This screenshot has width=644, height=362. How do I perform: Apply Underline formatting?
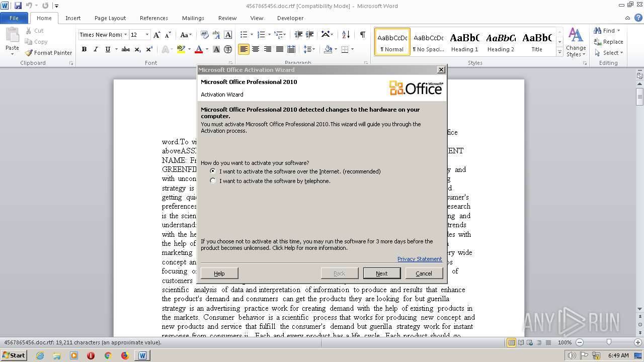coord(107,49)
